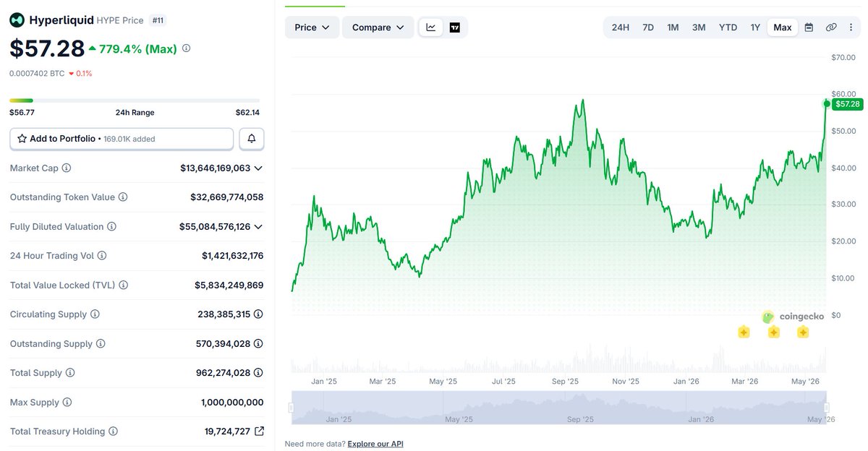Click right handle of chart range navigator
Screen dimensions: 868x451
[x=827, y=408]
